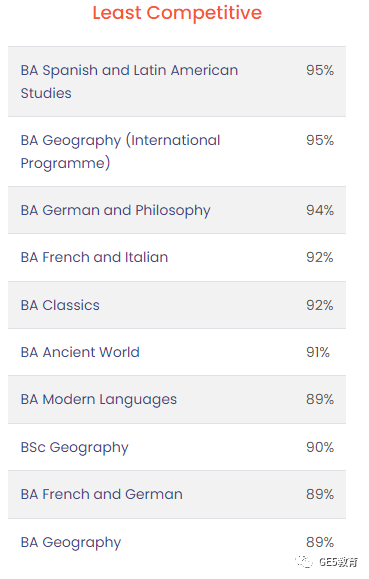Click the 92% value for French and Italian

point(320,257)
